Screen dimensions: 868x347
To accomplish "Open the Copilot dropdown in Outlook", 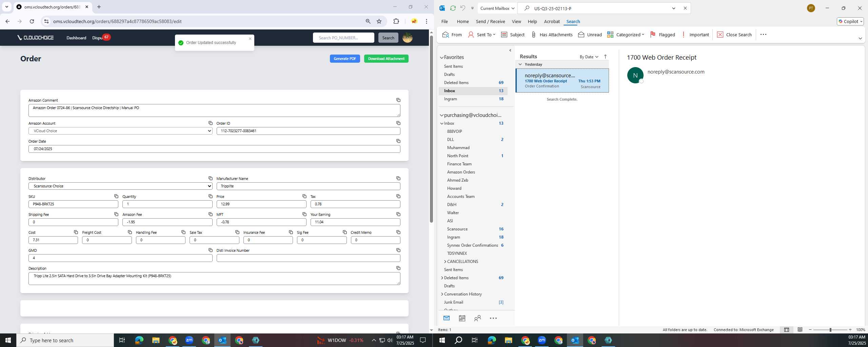I will [850, 21].
